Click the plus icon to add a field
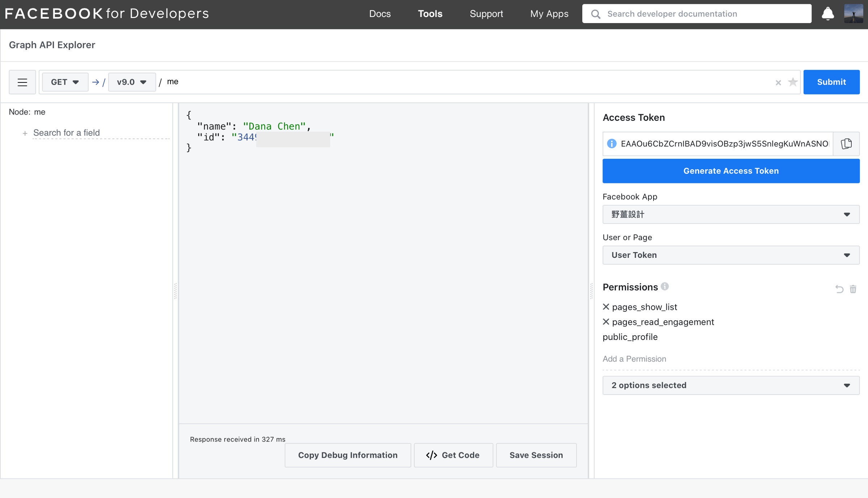Viewport: 868px width, 498px height. (x=25, y=133)
